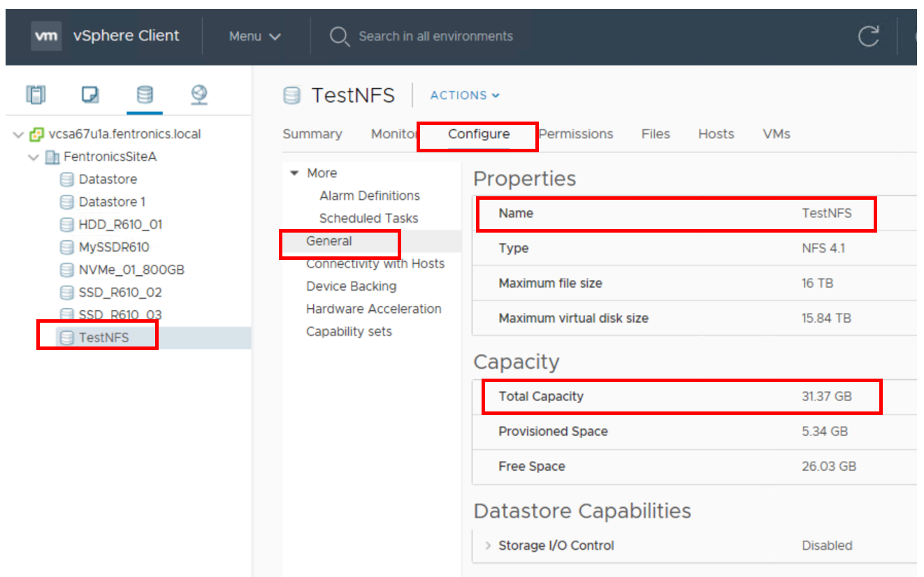The image size is (924, 577).
Task: Switch to the Monitor tab
Action: click(x=394, y=134)
